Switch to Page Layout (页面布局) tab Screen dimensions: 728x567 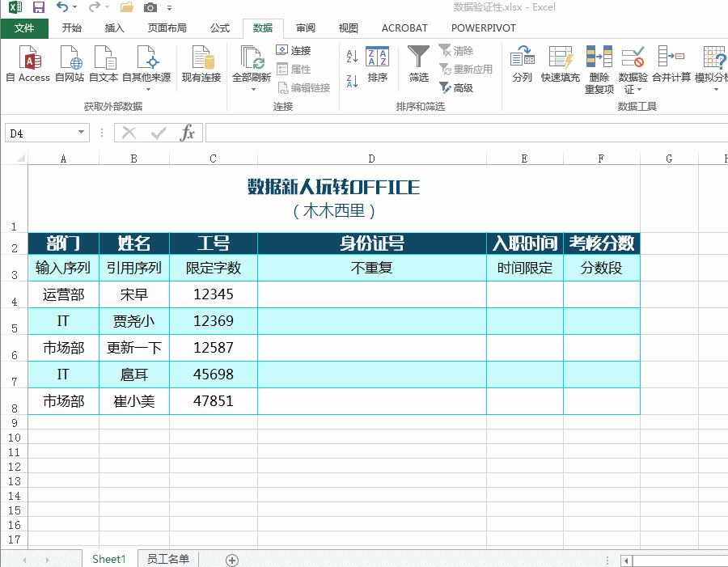(x=167, y=28)
